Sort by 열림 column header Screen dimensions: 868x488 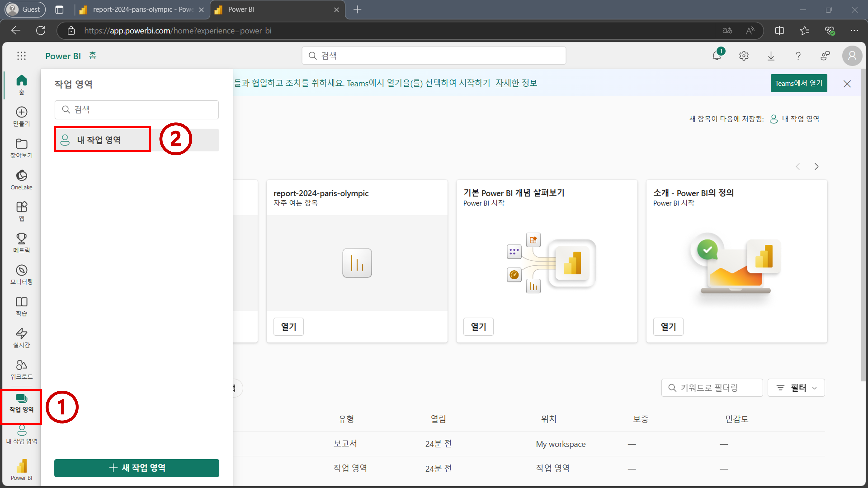click(x=438, y=419)
